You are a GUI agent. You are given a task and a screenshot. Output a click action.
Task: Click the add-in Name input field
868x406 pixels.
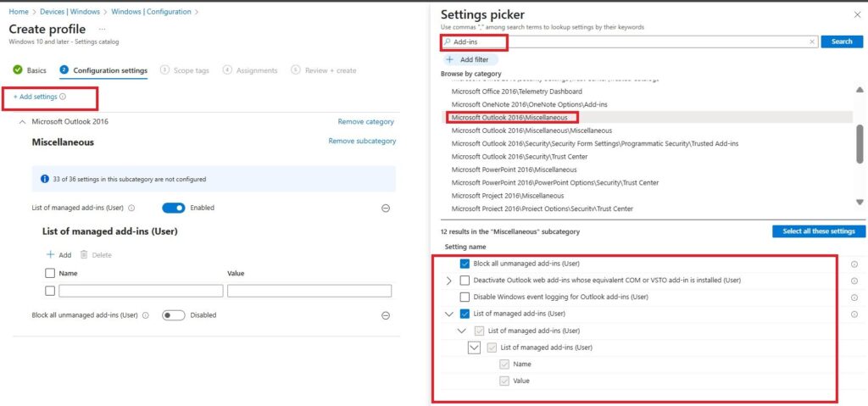(x=141, y=291)
